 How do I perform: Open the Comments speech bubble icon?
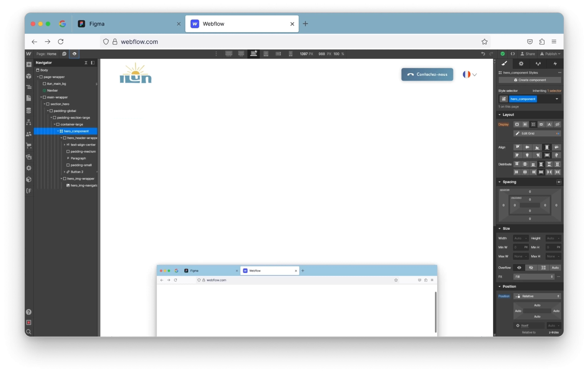pyautogui.click(x=64, y=54)
